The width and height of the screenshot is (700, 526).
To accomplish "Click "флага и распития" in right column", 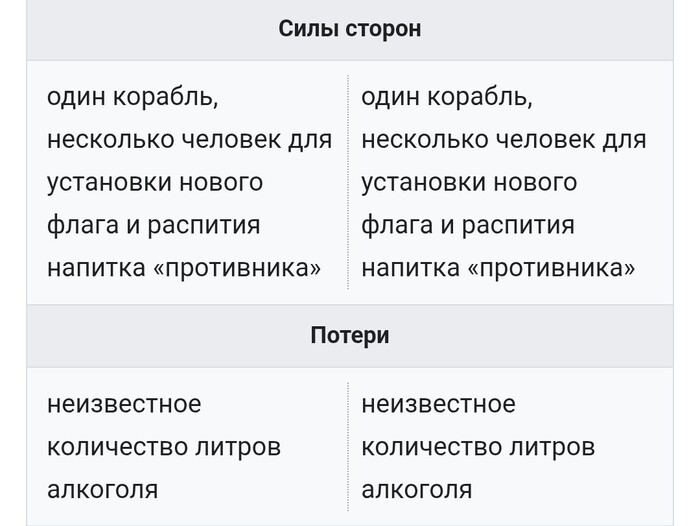I will (468, 225).
